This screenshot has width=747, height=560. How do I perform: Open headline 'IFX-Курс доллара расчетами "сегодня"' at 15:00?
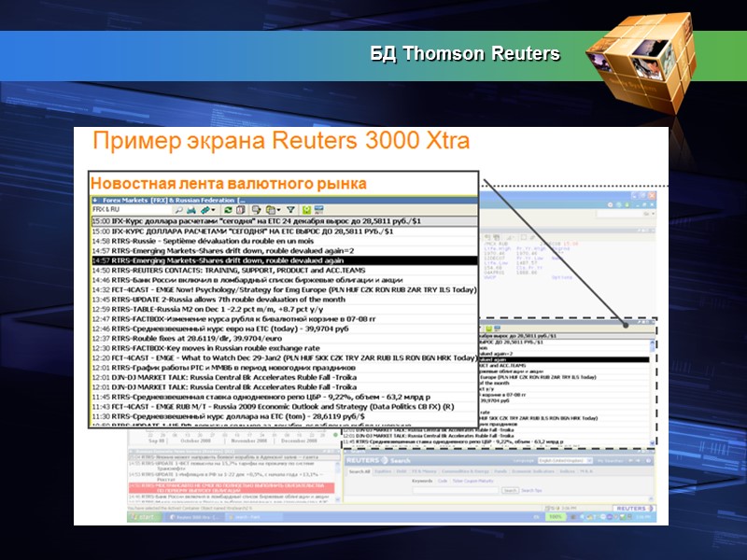tap(285, 221)
